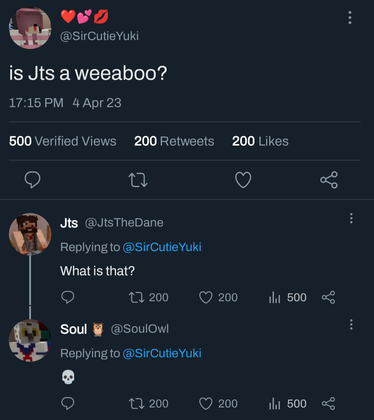
Task: Retweet Jts's reply
Action: tap(149, 297)
